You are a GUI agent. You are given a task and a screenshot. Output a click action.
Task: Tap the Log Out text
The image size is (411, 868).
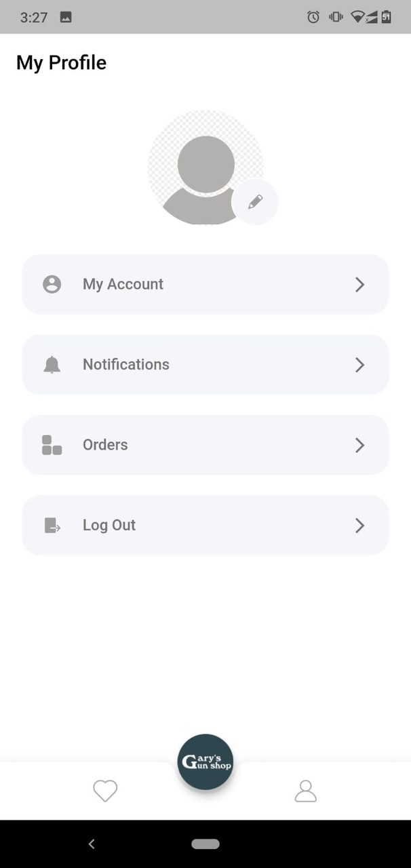click(x=109, y=525)
